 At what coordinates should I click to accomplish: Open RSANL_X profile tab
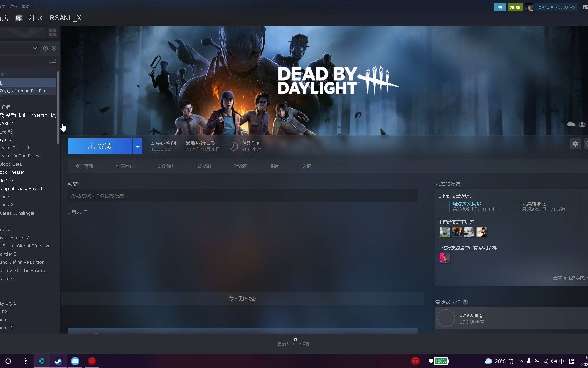click(x=66, y=18)
